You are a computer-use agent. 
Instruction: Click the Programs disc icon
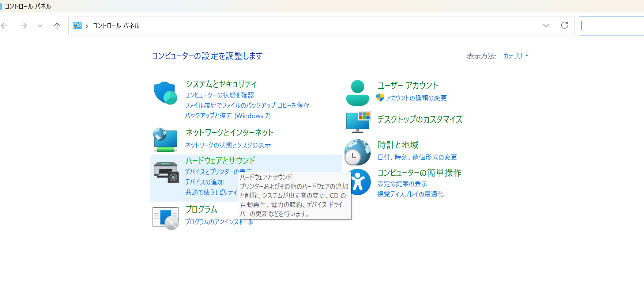coord(166,218)
